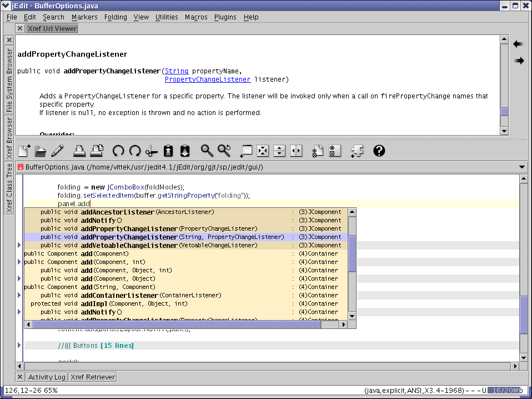Cut selection with the scissors icon
The image size is (532, 399).
tap(151, 151)
